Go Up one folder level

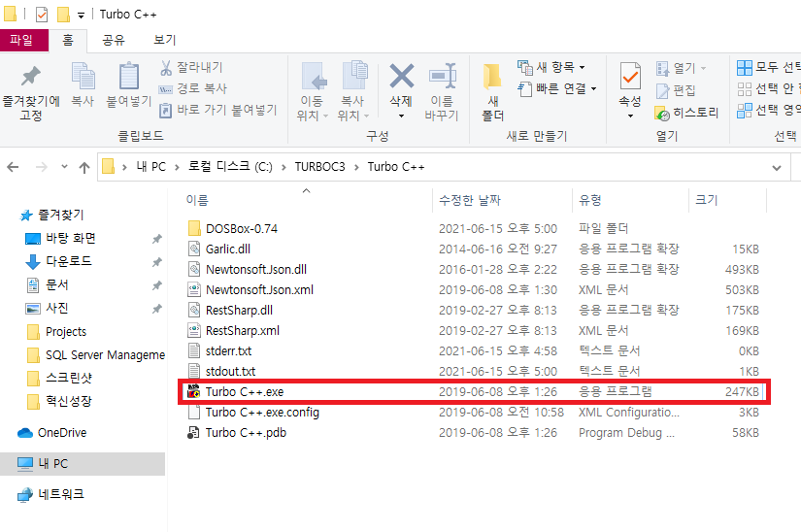(84, 167)
